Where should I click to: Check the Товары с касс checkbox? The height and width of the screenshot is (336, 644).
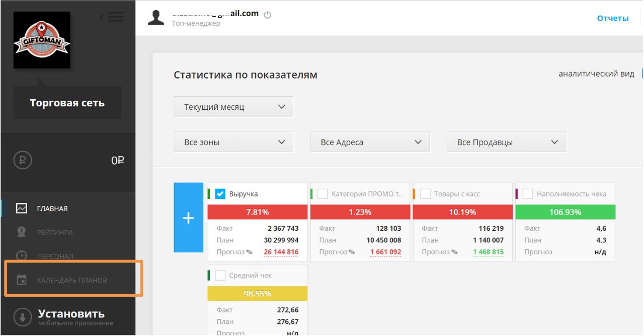click(x=425, y=194)
